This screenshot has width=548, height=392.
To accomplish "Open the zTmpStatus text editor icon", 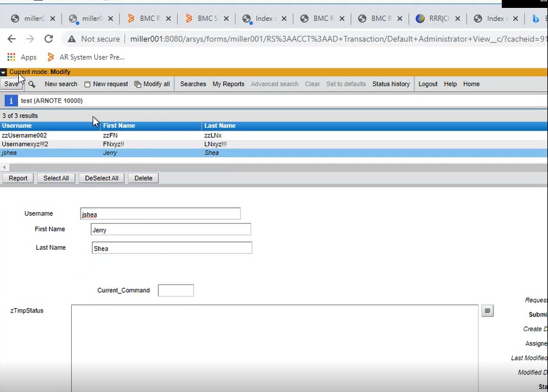I will [x=487, y=311].
